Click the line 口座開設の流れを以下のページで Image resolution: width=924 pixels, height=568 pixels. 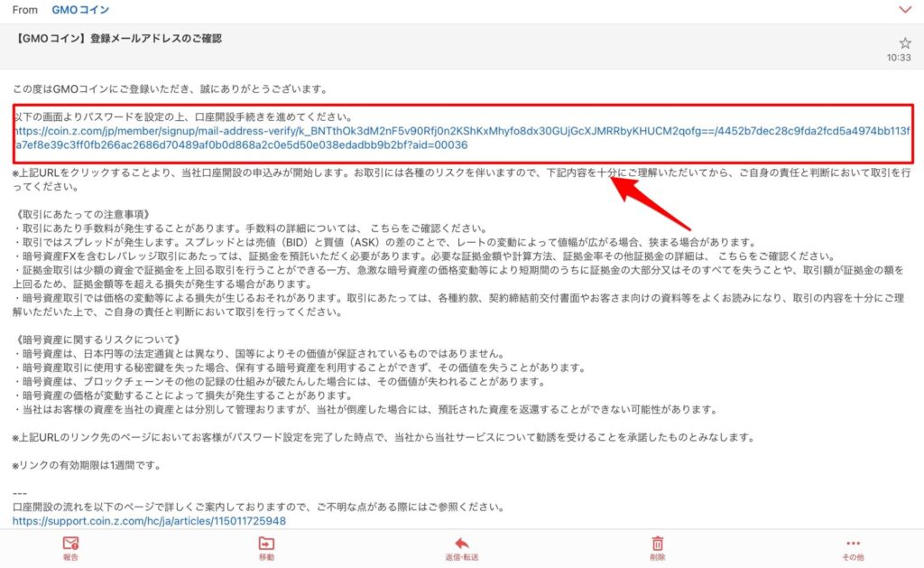[258, 507]
